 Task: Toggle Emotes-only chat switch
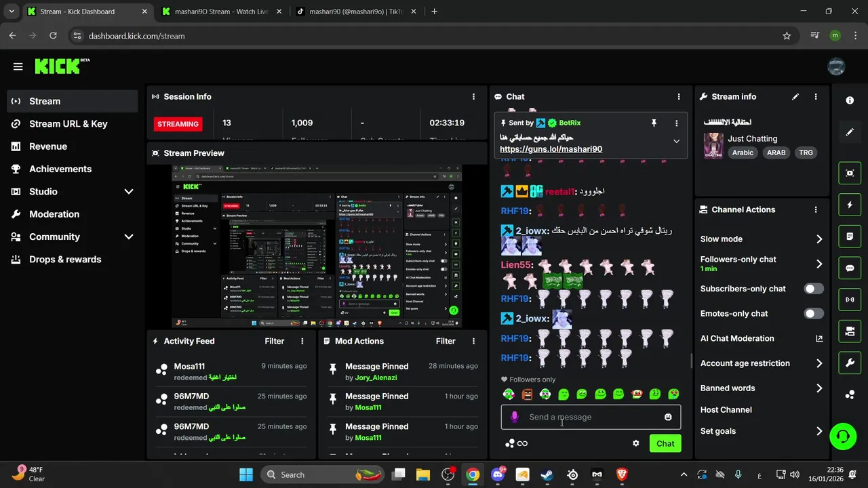click(814, 314)
